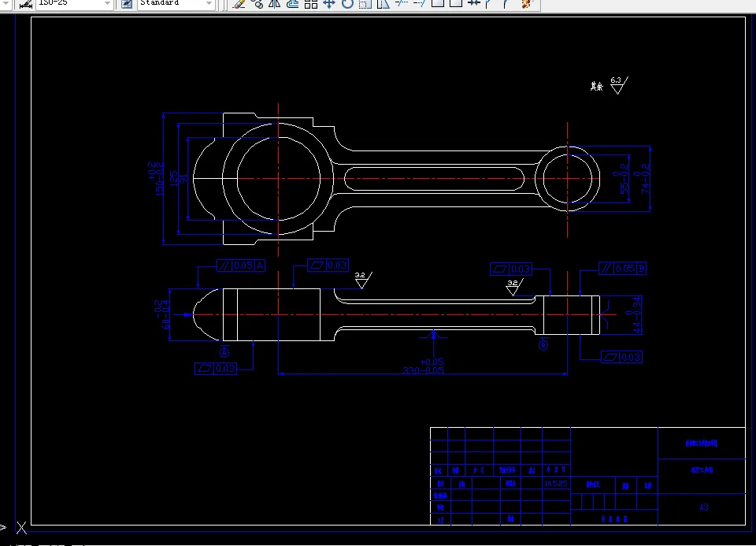Select the Explode tool
The width and height of the screenshot is (756, 546).
coord(527,4)
